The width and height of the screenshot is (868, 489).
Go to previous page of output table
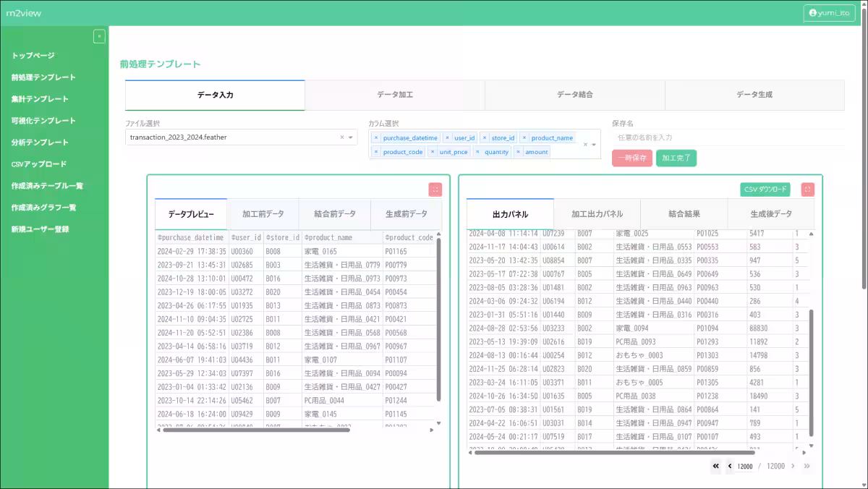730,467
